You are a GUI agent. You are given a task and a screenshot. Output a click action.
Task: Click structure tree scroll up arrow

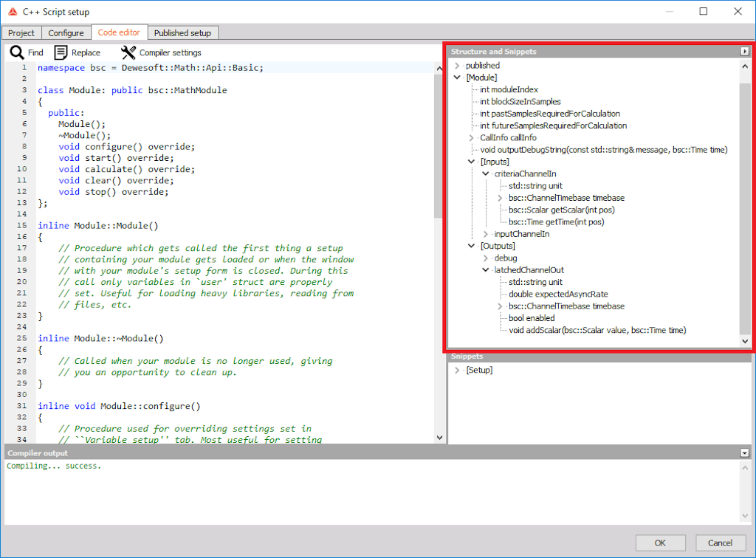tap(745, 66)
